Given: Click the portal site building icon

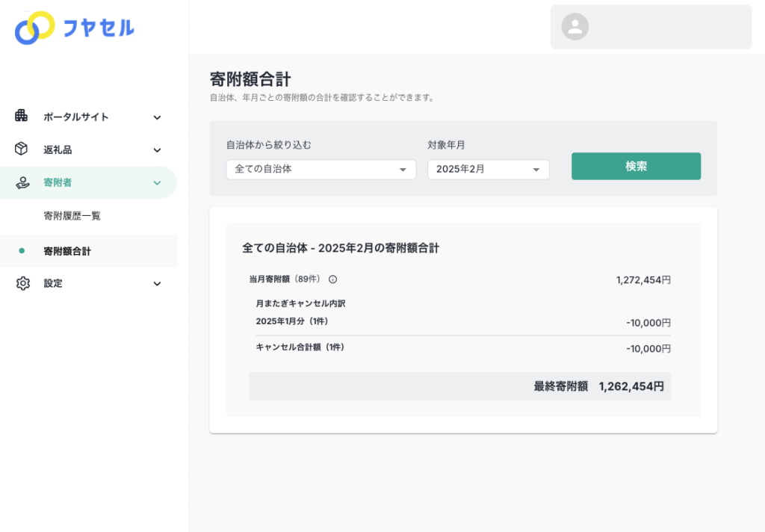Looking at the screenshot, I should (22, 116).
